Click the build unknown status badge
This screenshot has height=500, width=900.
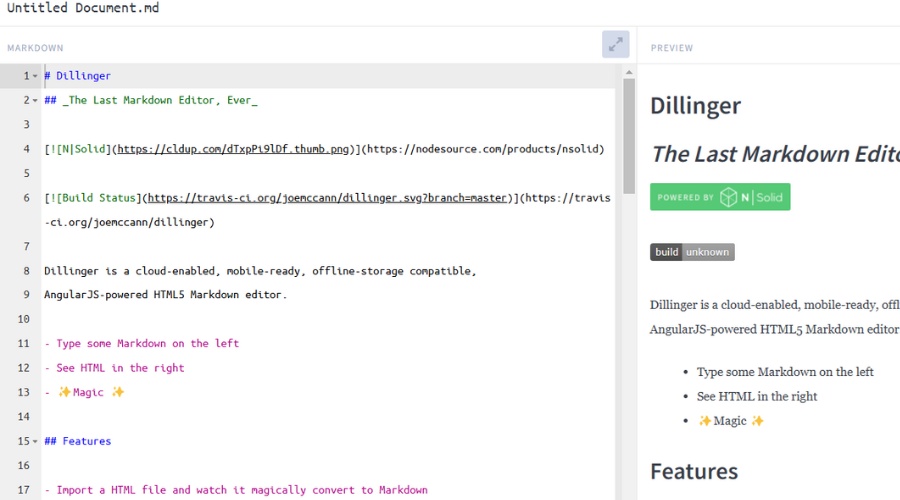point(692,252)
